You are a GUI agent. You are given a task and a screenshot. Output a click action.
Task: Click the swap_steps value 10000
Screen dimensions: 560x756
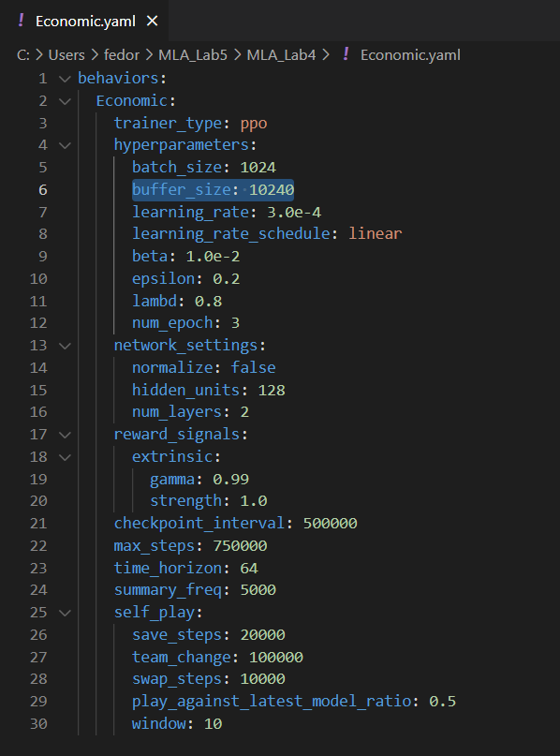(x=262, y=679)
